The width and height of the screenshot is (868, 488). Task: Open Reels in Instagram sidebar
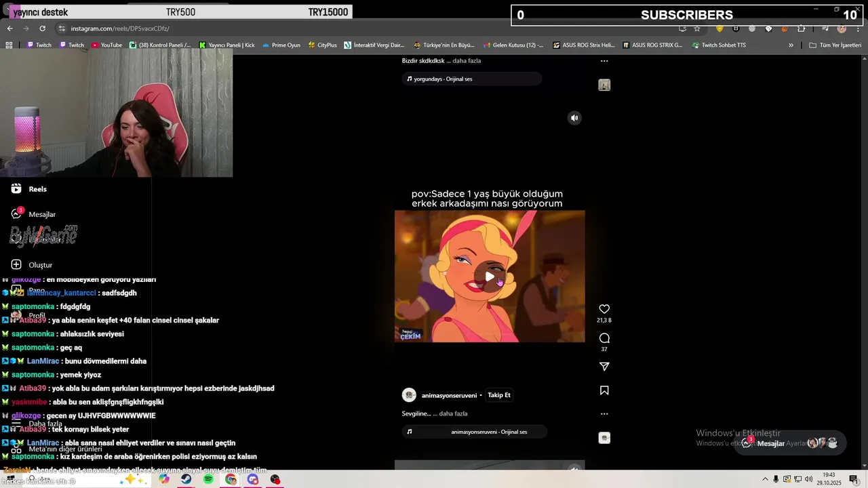coord(29,189)
